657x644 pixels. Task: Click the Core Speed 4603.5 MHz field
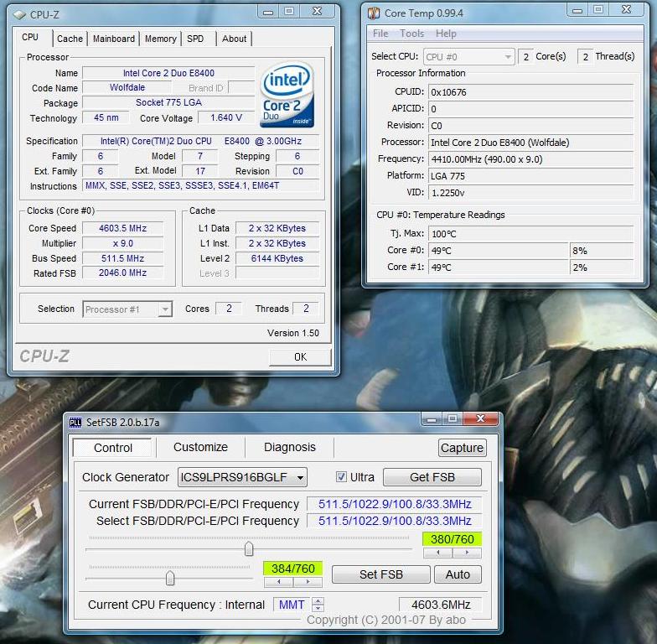click(x=122, y=228)
